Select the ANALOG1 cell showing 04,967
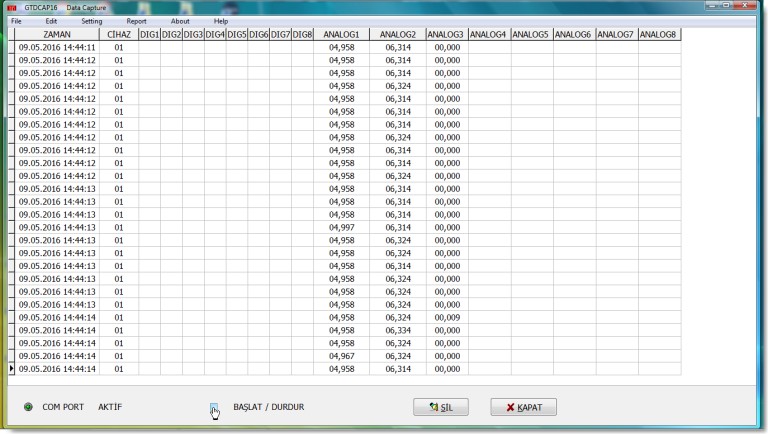The height and width of the screenshot is (434, 768). coord(341,356)
